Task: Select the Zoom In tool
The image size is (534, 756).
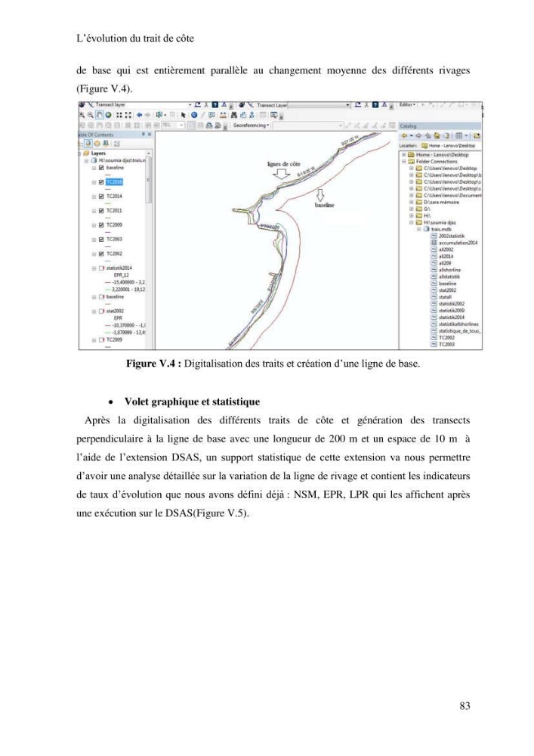Action: 82,115
